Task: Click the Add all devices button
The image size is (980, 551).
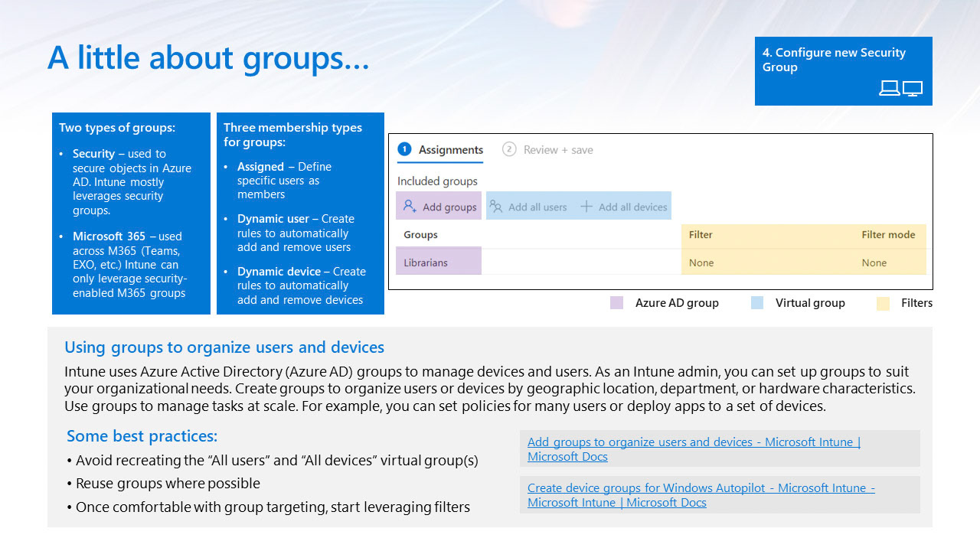Action: [624, 207]
